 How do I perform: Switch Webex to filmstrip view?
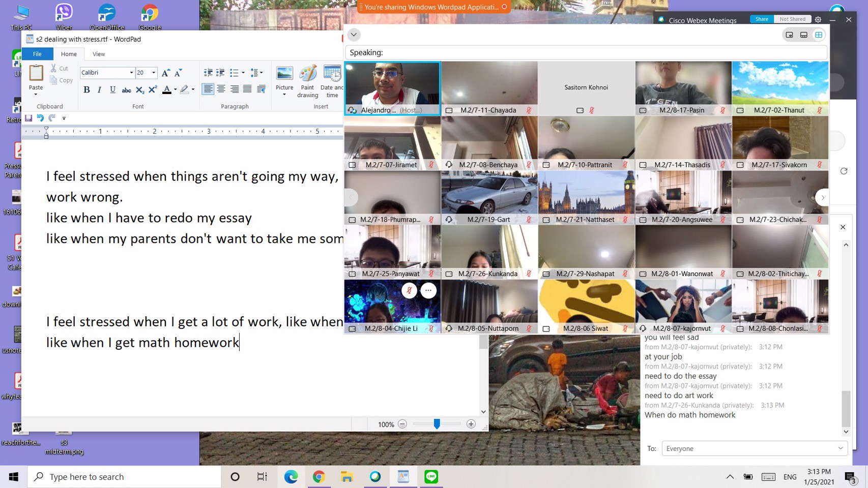804,35
